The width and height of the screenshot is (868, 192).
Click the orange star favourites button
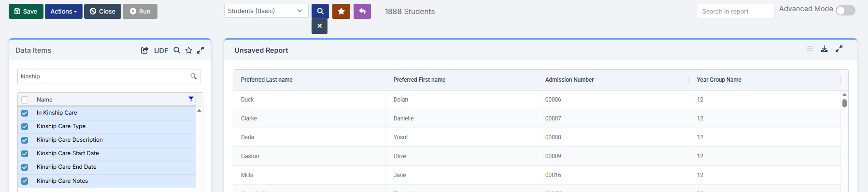[x=341, y=11]
